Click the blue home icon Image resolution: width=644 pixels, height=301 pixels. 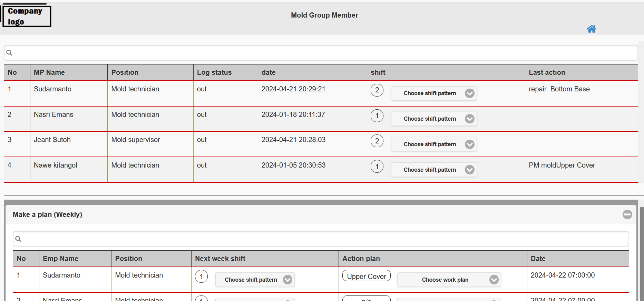pos(591,29)
